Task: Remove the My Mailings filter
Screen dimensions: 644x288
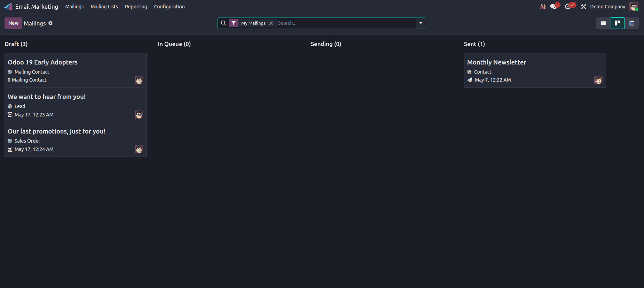Action: click(271, 23)
